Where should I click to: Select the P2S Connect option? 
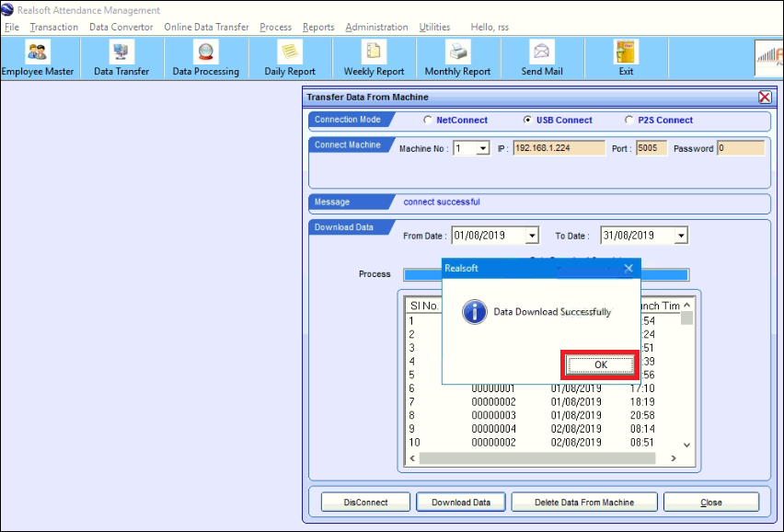(628, 120)
